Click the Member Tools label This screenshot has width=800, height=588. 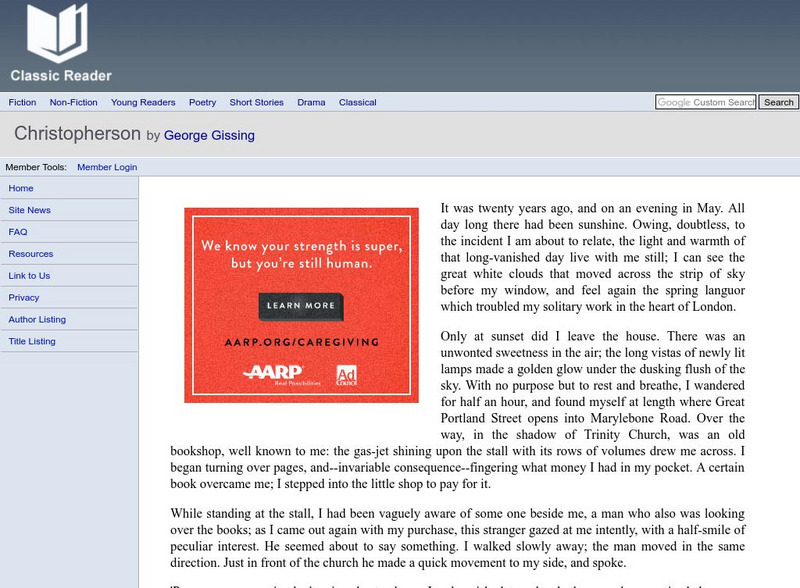pos(36,167)
